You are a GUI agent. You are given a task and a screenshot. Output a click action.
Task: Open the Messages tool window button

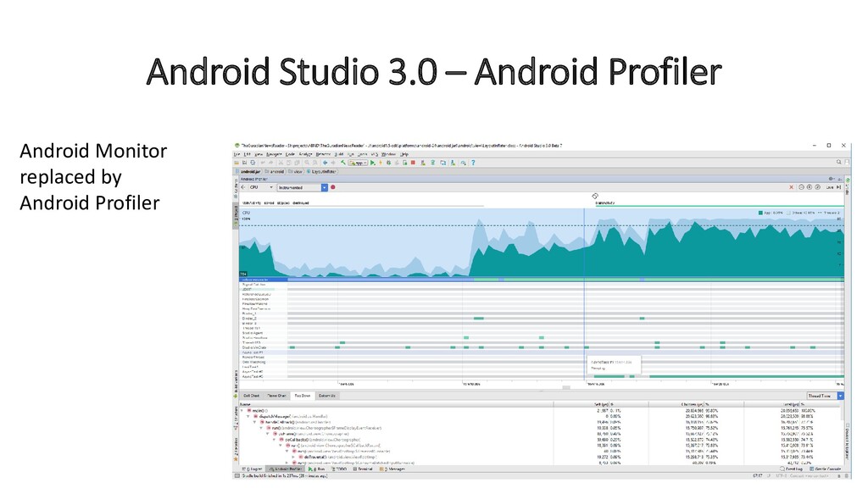click(x=392, y=469)
